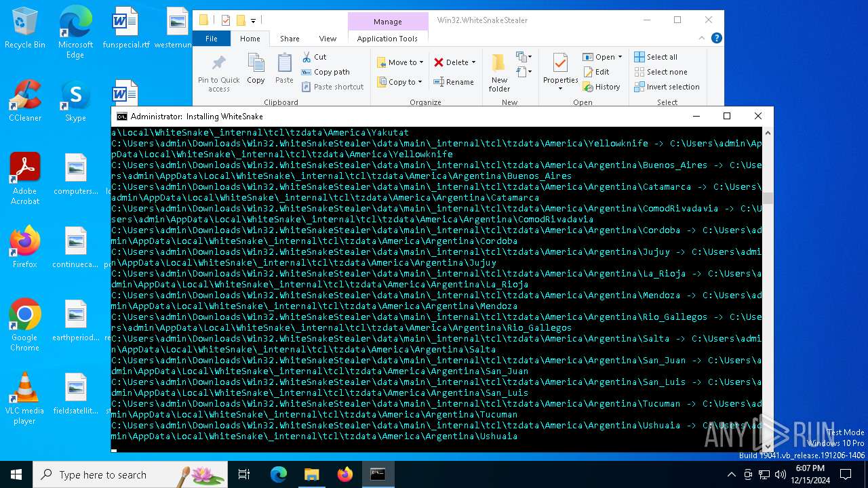Show hidden tray icons chevron
Image resolution: width=868 pixels, height=488 pixels.
[731, 474]
